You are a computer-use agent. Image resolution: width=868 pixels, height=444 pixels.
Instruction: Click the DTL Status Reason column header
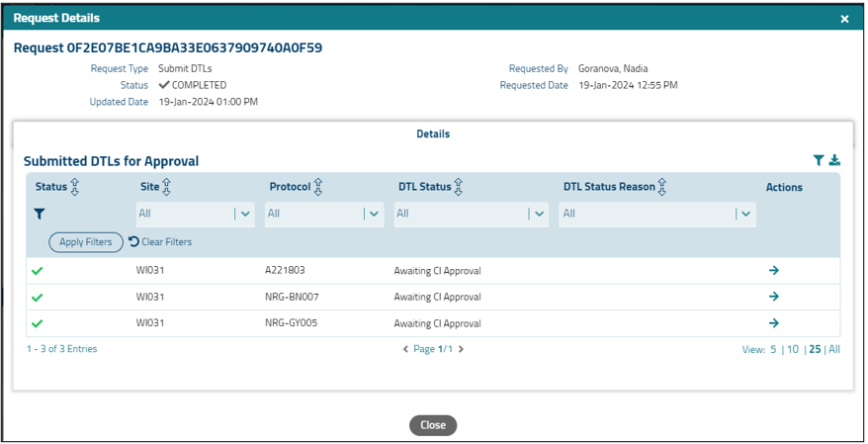pos(609,187)
